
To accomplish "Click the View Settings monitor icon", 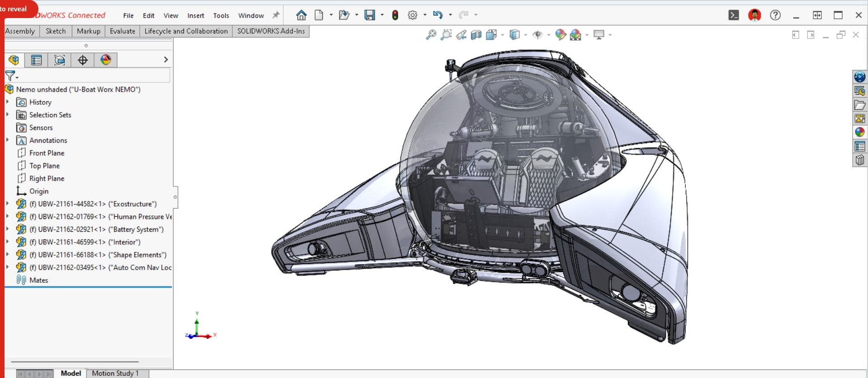I will tap(599, 35).
